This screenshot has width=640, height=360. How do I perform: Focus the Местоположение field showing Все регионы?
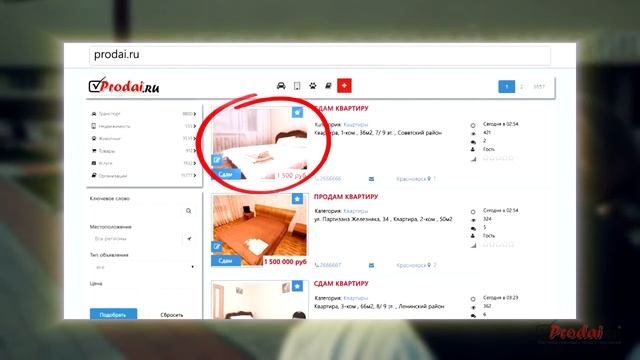(x=137, y=239)
